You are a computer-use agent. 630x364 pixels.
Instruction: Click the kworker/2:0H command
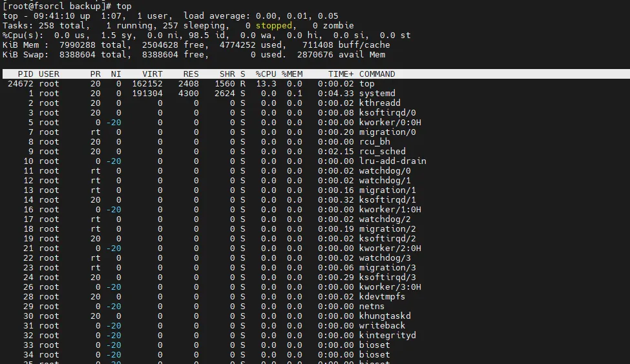pyautogui.click(x=390, y=248)
